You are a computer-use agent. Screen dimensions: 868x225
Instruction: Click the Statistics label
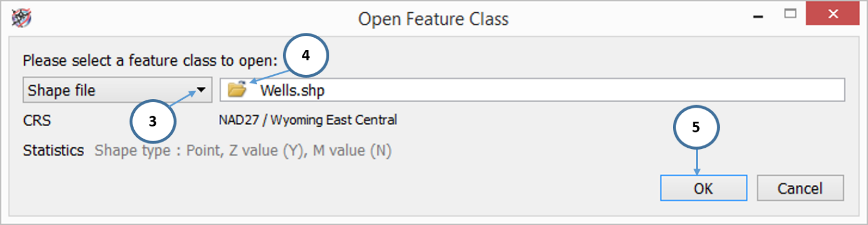coord(53,151)
